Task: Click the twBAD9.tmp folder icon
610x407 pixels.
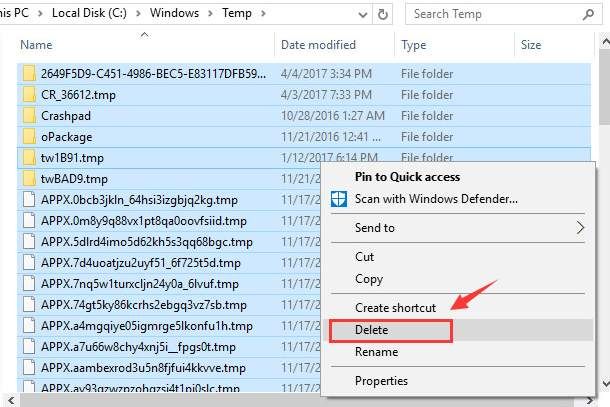Action: (x=28, y=178)
